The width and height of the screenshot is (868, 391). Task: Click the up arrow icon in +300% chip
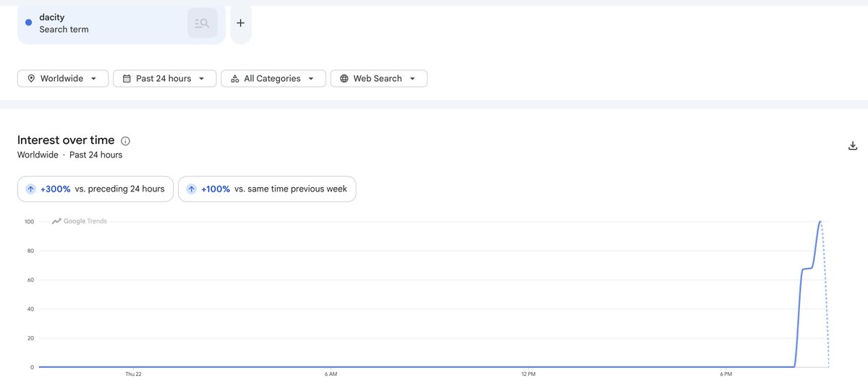30,189
